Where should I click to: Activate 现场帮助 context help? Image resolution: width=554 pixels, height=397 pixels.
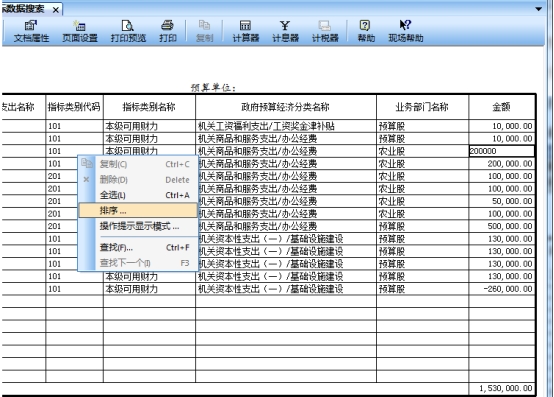coord(406,31)
